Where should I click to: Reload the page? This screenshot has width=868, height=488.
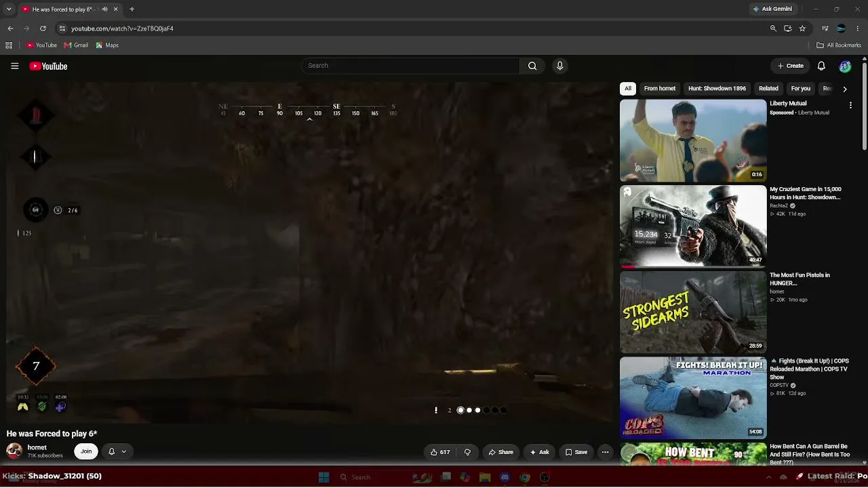click(x=43, y=28)
